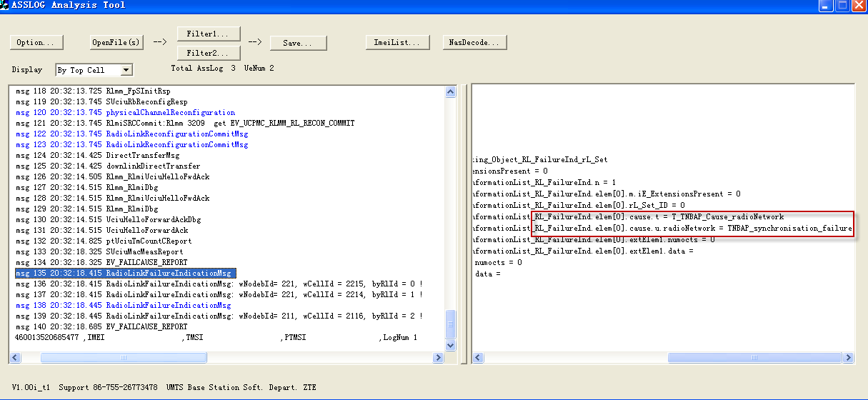The height and width of the screenshot is (400, 868).
Task: Select msg 140 EV_FAILCAUSE_REPORT entry
Action: pyautogui.click(x=101, y=327)
